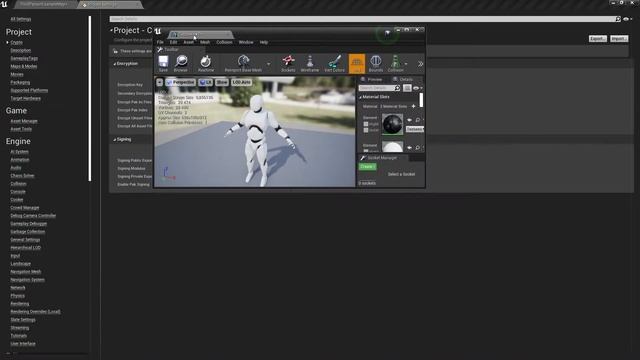This screenshot has width=640, height=360.
Task: Add a material slot with plus icon
Action: [x=413, y=106]
